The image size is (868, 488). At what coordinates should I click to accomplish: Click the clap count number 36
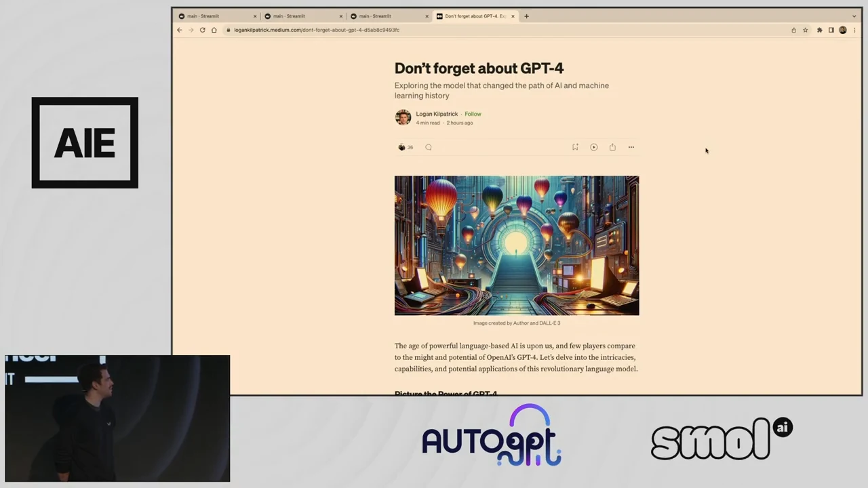coord(410,147)
